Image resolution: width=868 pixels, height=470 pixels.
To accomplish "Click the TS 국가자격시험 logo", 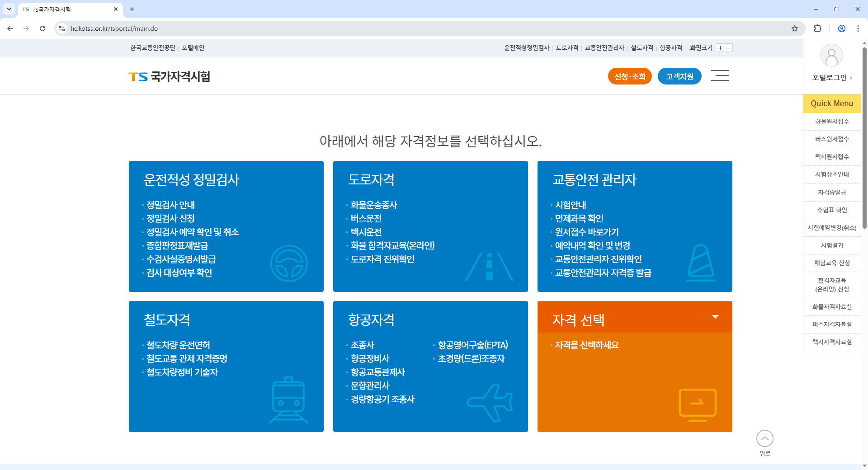I will point(169,76).
